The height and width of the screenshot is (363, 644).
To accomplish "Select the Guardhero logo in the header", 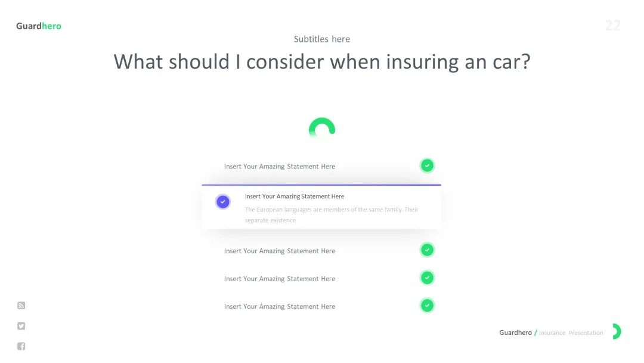I will [39, 26].
